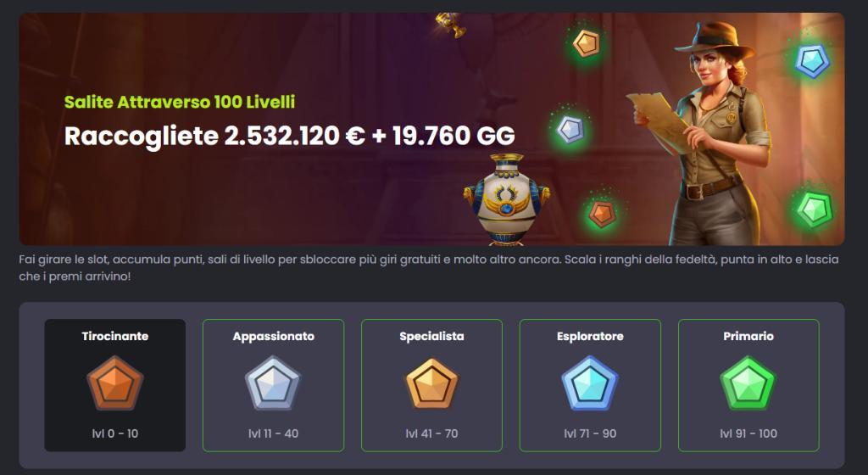The width and height of the screenshot is (868, 475).
Task: Click the glowing silver gem in banner
Action: pos(570,130)
